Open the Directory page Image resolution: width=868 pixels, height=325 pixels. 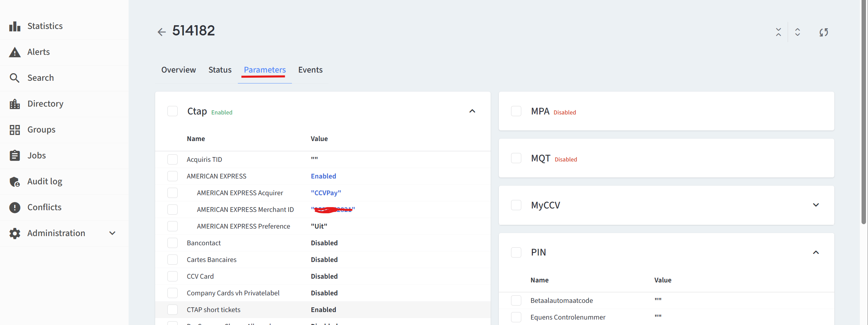tap(45, 104)
